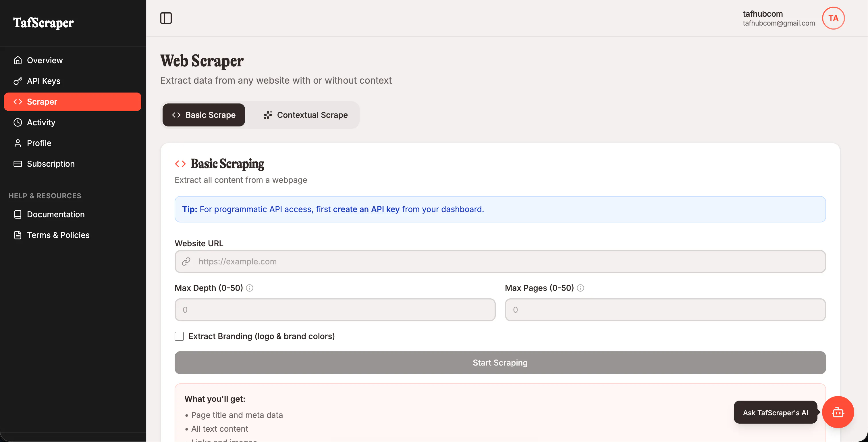The image size is (868, 442).
Task: Click the Max Depth number field
Action: 335,310
